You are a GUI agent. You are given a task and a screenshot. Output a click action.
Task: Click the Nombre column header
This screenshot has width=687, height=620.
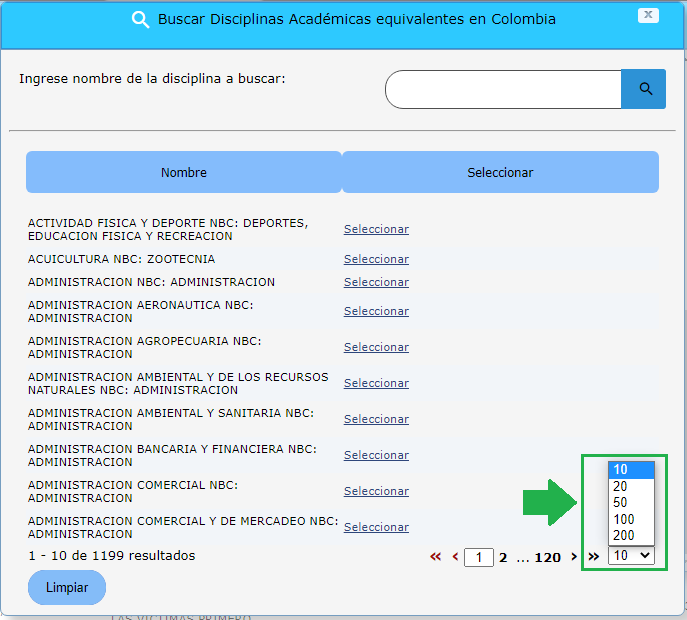(184, 172)
